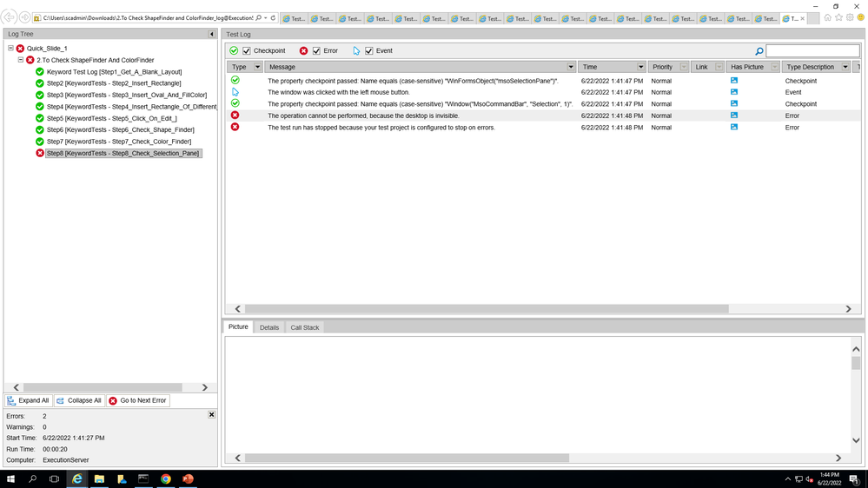The height and width of the screenshot is (488, 868).
Task: Click the picture icon for the last error row
Action: (x=734, y=128)
